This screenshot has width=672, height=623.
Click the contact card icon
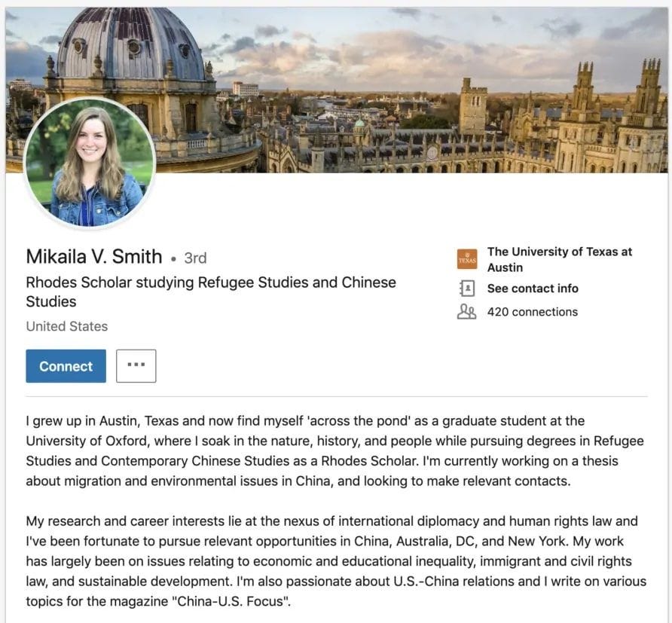[467, 289]
